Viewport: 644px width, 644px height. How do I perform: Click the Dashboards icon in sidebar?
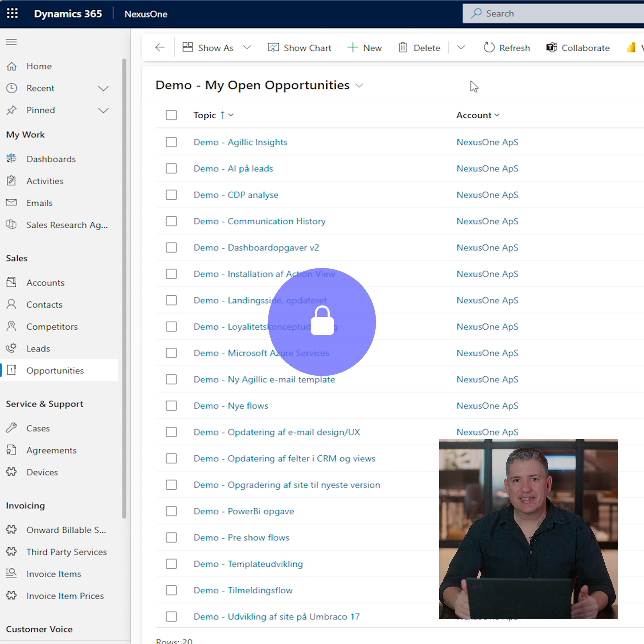point(12,159)
